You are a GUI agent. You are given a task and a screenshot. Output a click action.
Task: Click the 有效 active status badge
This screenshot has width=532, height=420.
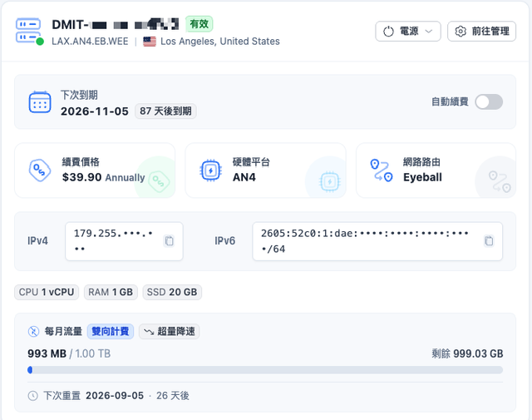tap(199, 24)
